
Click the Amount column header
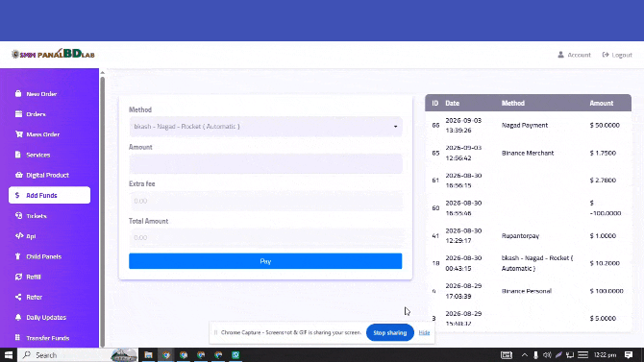click(x=602, y=103)
